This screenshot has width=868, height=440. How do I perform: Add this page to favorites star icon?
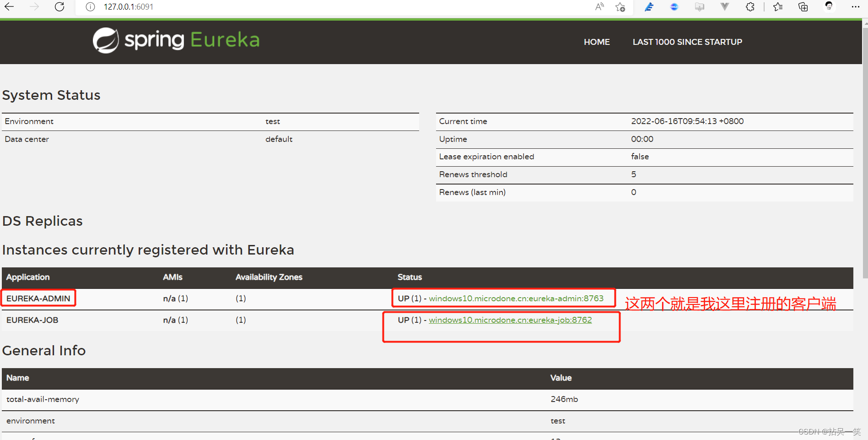[620, 7]
